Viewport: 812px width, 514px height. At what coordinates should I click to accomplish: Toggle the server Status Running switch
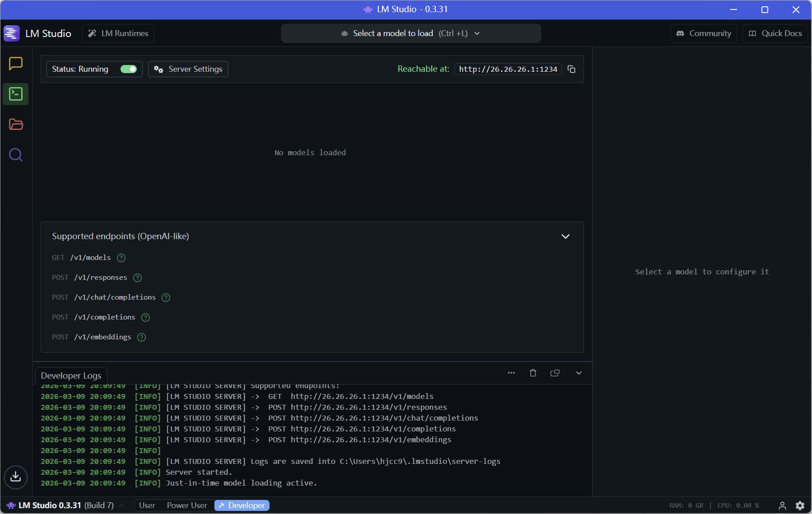coord(129,69)
